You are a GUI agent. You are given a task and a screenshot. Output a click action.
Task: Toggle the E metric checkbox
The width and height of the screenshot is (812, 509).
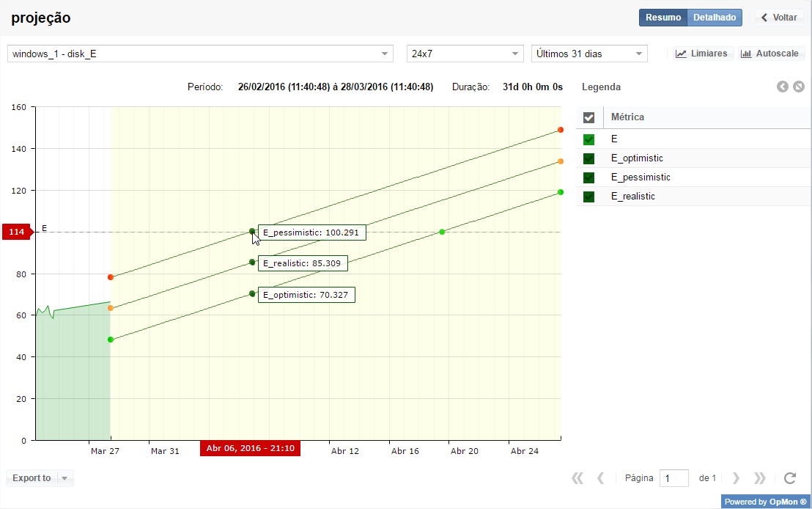pos(588,139)
